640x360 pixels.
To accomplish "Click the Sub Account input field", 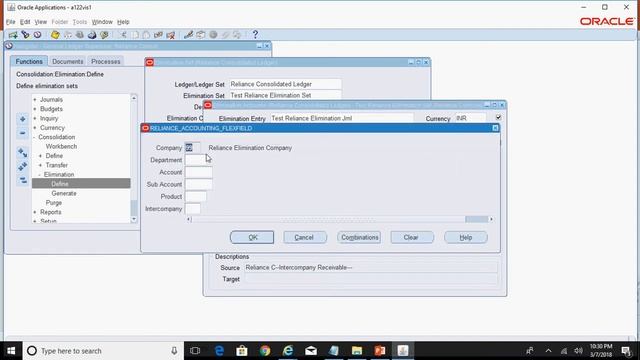I will pyautogui.click(x=198, y=184).
